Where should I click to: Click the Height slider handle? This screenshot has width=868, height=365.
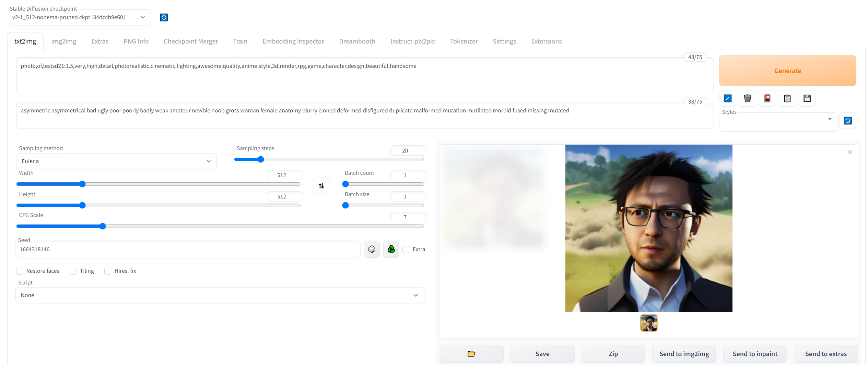(82, 206)
